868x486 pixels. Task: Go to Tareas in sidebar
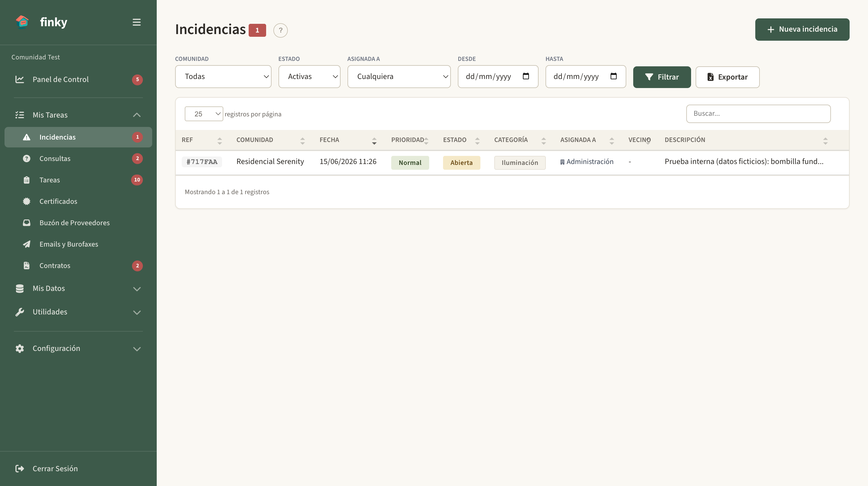[78, 180]
